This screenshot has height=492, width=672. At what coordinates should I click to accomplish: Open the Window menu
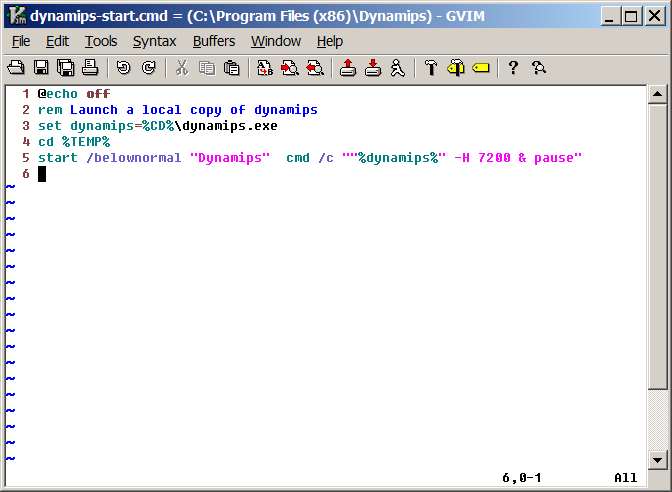(x=276, y=41)
